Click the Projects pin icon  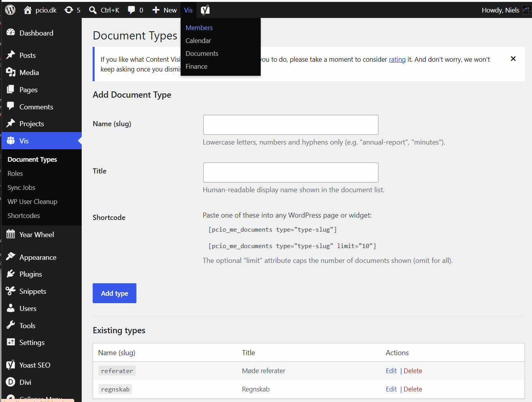pyautogui.click(x=11, y=123)
